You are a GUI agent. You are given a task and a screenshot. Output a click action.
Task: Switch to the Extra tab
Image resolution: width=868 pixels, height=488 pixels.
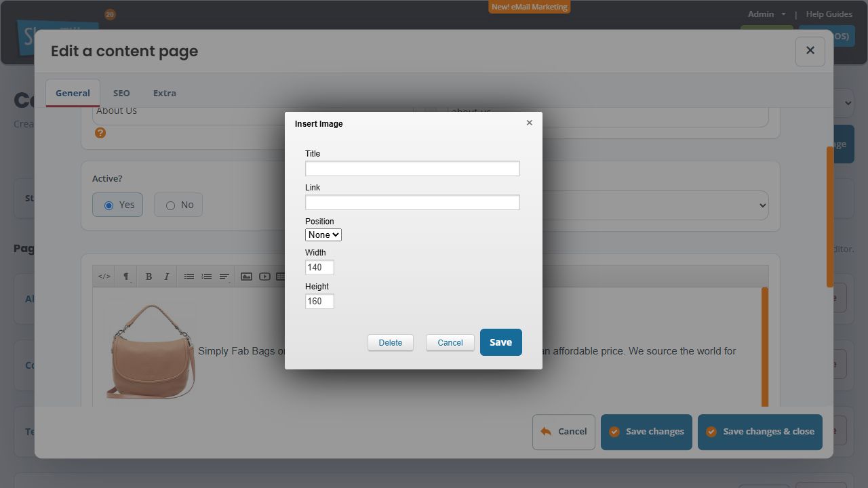[165, 93]
